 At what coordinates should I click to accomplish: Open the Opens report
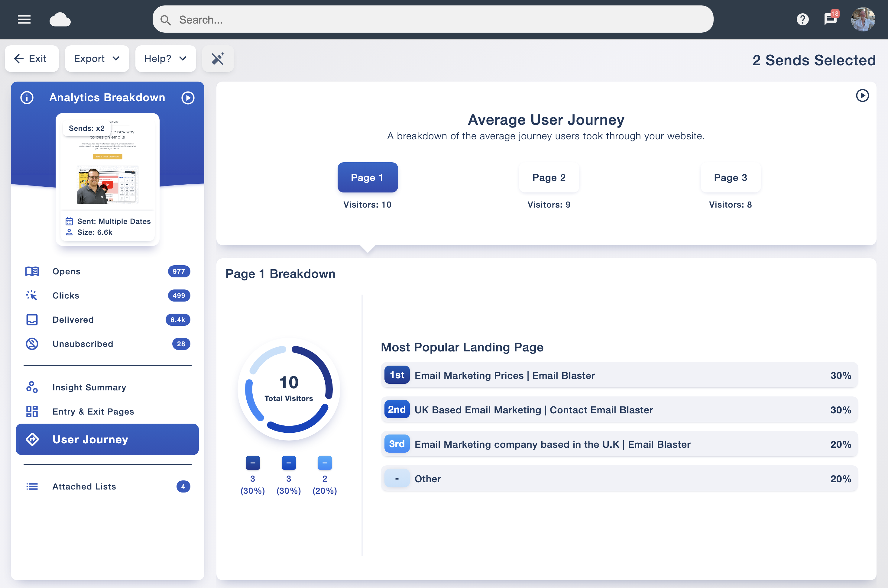click(x=107, y=272)
